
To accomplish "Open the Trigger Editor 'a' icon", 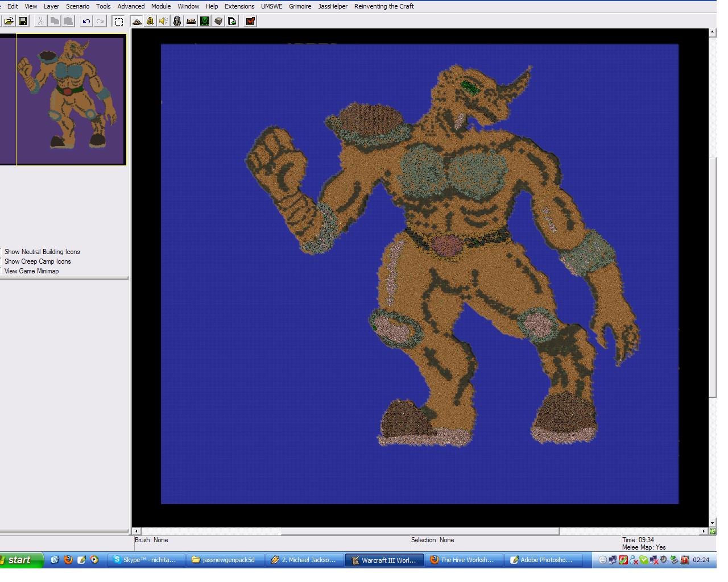I will click(150, 21).
